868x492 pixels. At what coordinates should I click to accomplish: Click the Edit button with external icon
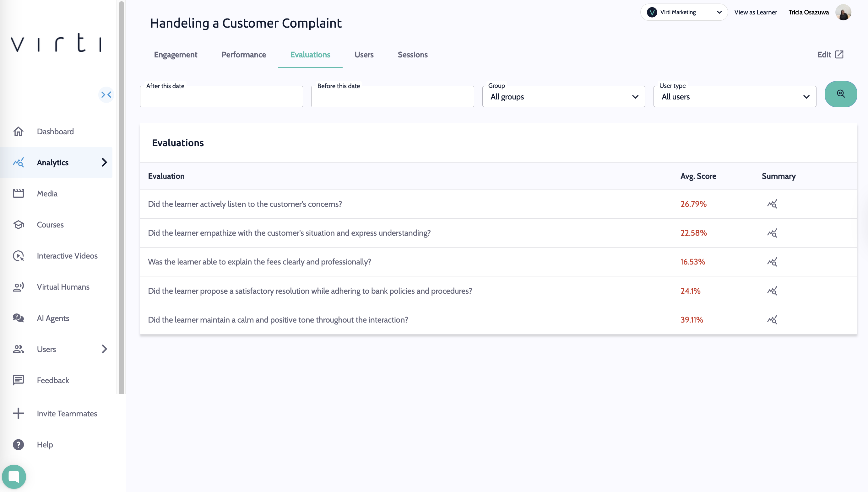pos(830,55)
